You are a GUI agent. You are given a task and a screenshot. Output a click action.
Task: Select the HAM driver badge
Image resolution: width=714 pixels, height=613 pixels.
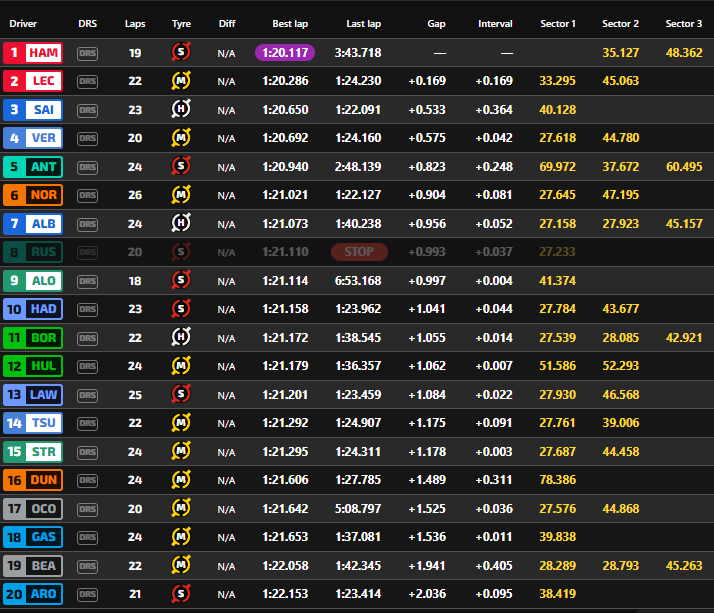click(34, 53)
